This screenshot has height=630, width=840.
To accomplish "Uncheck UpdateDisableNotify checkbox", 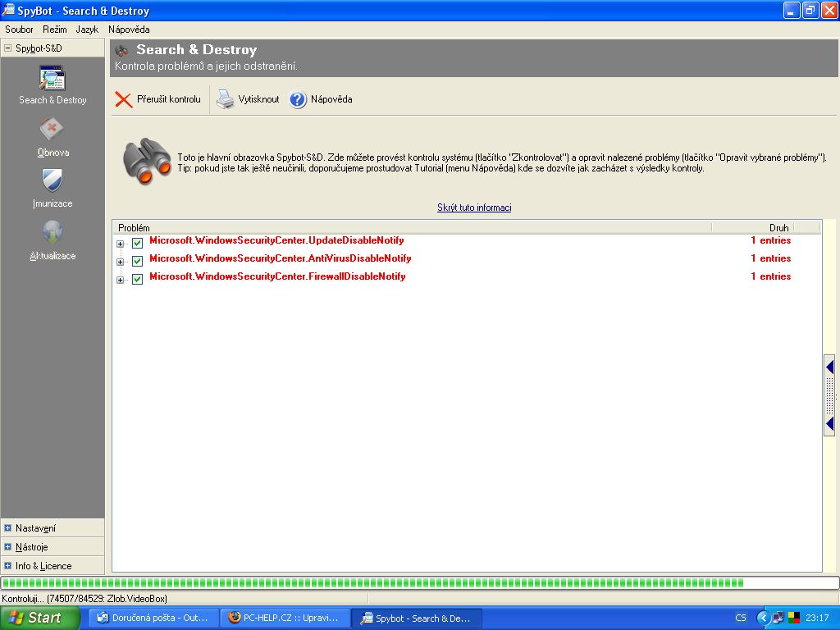I will pos(137,243).
